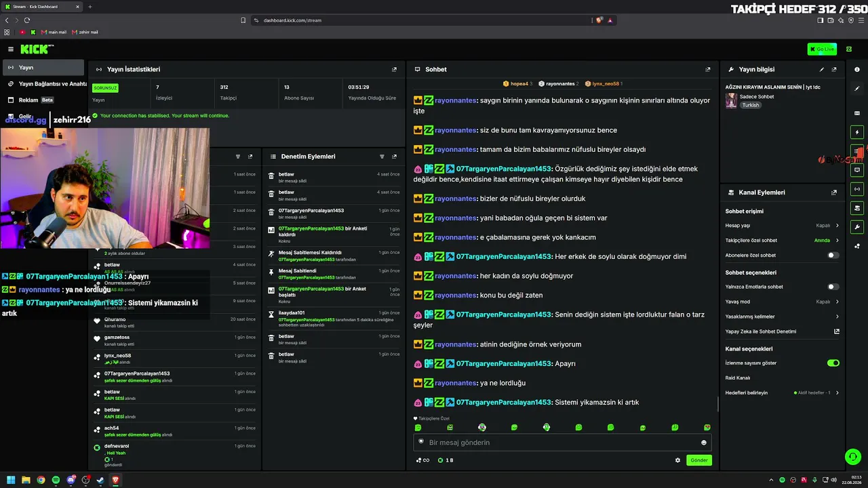Viewport: 868px width, 488px height.
Task: Open a new browser tab
Action: [90, 7]
